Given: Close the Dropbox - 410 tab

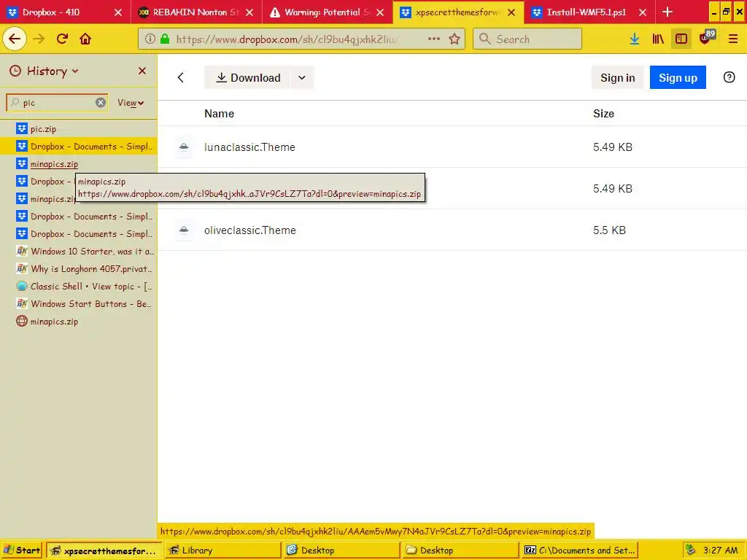Looking at the screenshot, I should tap(118, 12).
